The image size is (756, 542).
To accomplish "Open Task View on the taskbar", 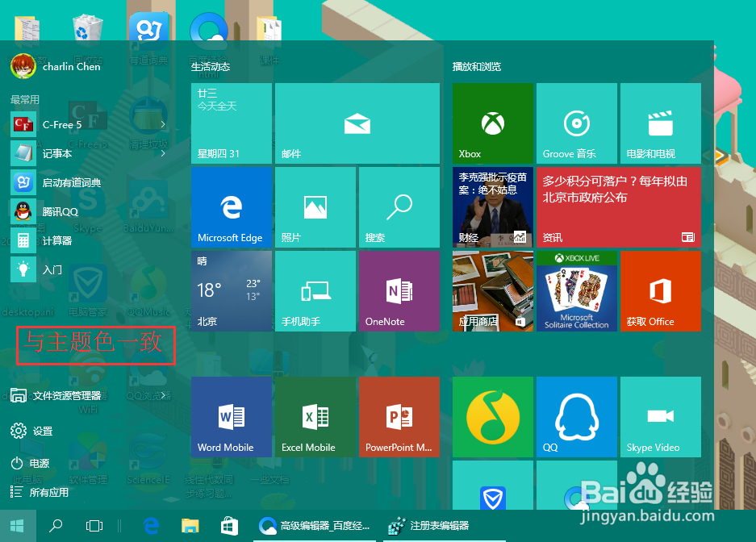I will coord(94,526).
